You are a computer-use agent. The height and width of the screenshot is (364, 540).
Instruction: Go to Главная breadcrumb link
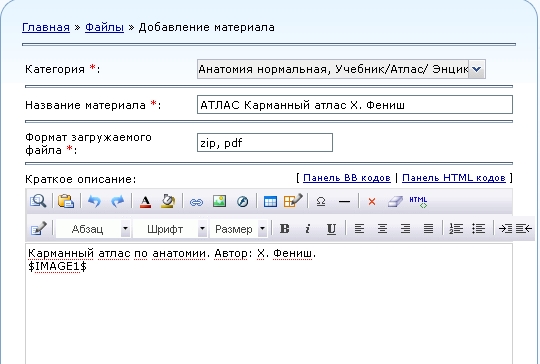click(46, 27)
